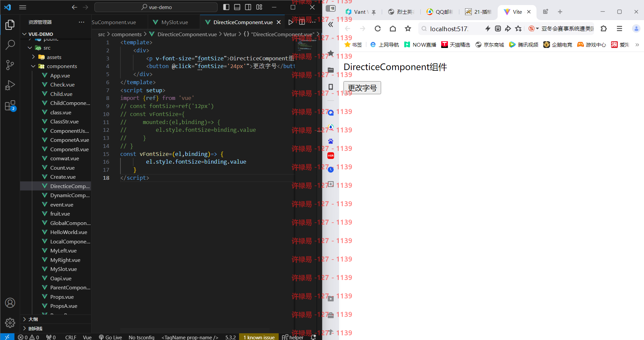Image resolution: width=644 pixels, height=340 pixels.
Task: Open Sogou search engine dropdown
Action: point(534,29)
